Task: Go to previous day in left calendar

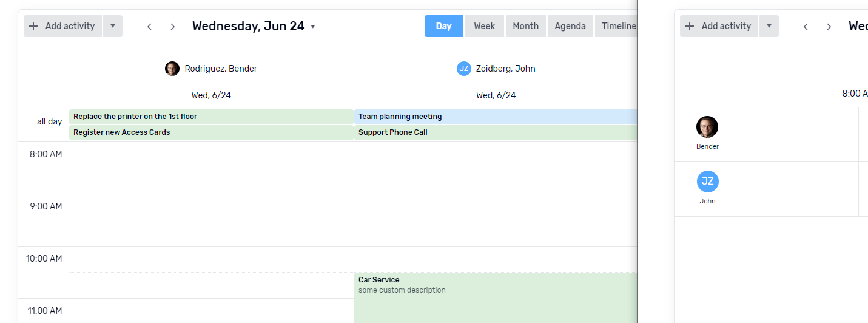Action: pyautogui.click(x=149, y=27)
